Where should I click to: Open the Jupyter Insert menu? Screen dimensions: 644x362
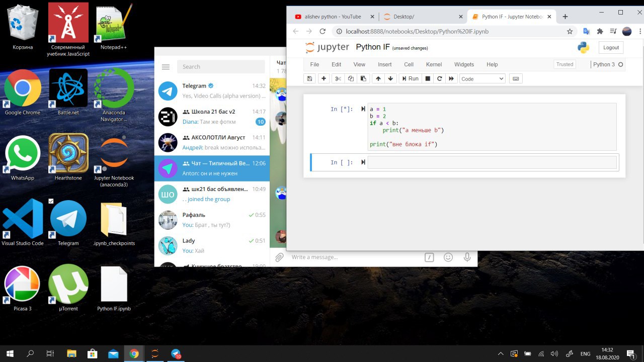pyautogui.click(x=384, y=64)
